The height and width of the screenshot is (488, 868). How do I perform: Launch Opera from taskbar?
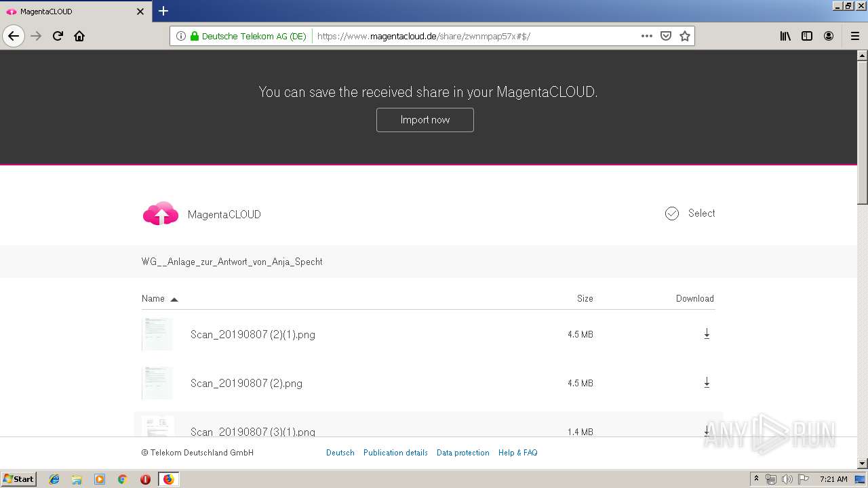point(145,479)
